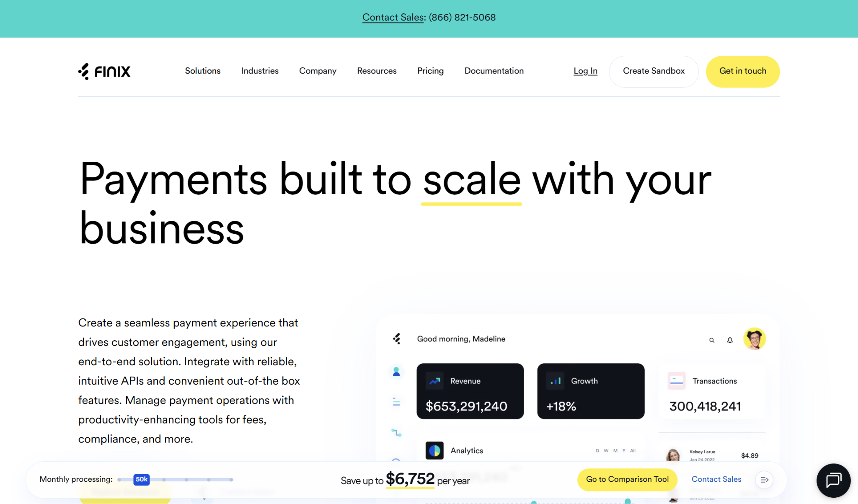This screenshot has height=504, width=858.
Task: Click the small Finix logo in dashboard preview
Action: pyautogui.click(x=397, y=339)
